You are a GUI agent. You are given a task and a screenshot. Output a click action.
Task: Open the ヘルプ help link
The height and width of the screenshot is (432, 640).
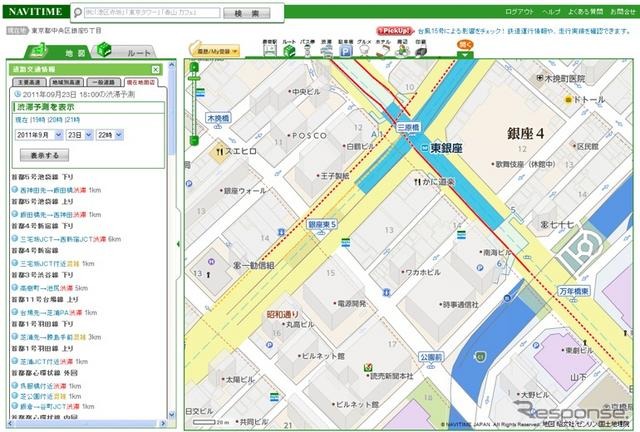pyautogui.click(x=551, y=12)
